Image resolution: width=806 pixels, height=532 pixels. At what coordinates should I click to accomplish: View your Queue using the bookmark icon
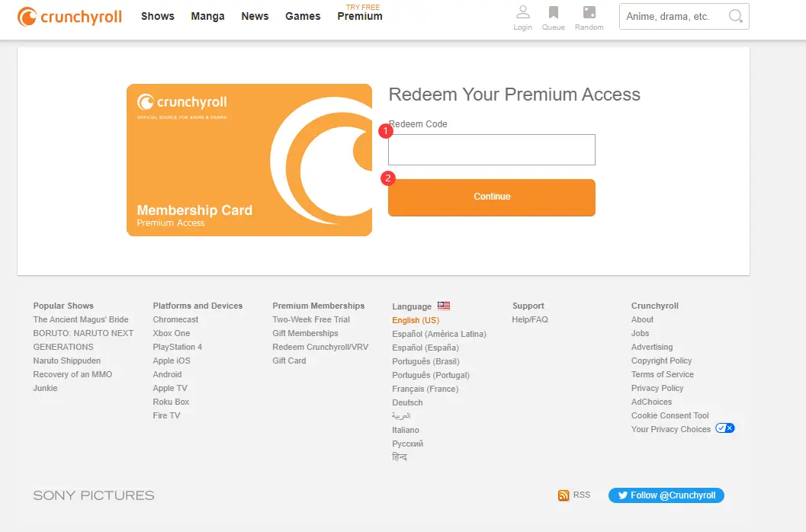pyautogui.click(x=553, y=12)
